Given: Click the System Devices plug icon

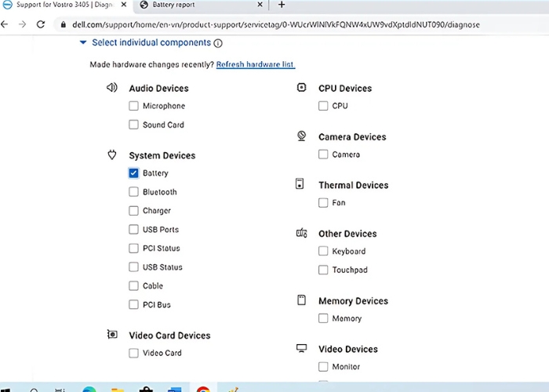Looking at the screenshot, I should pyautogui.click(x=111, y=155).
